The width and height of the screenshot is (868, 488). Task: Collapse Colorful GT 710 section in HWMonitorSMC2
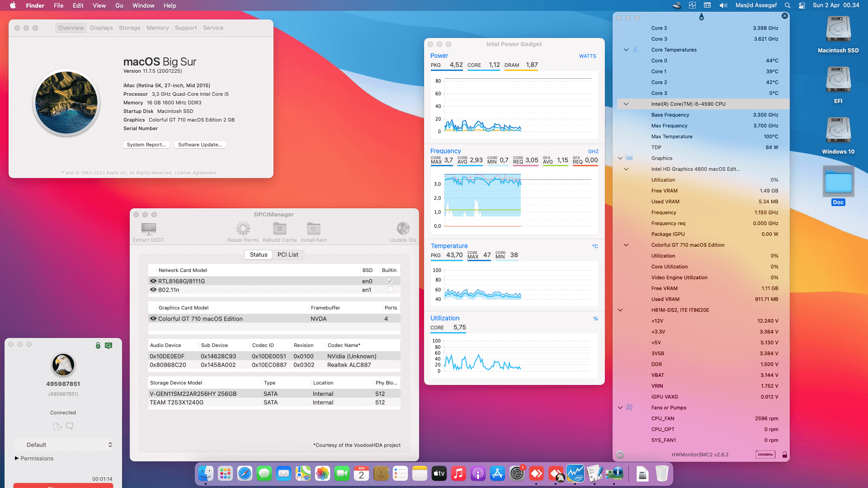point(626,245)
